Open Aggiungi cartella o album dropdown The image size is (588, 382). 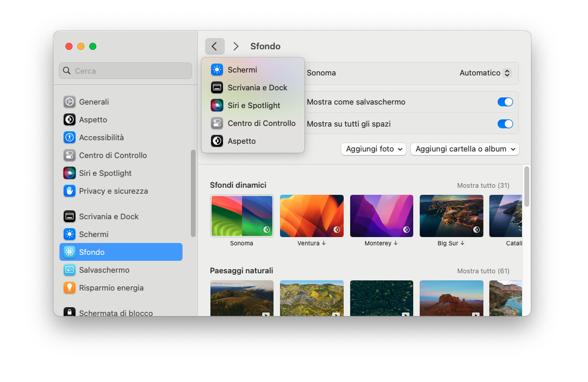tap(464, 149)
